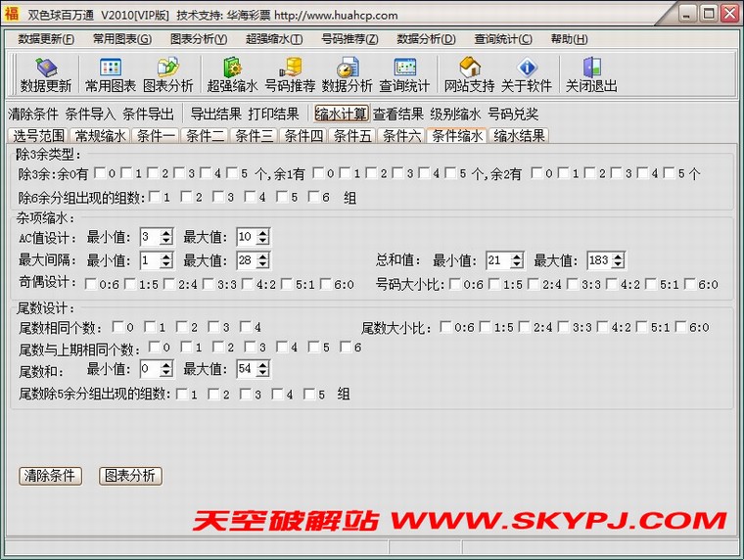Open the 号码推荐(Z) menu
The image size is (744, 560).
pos(349,39)
